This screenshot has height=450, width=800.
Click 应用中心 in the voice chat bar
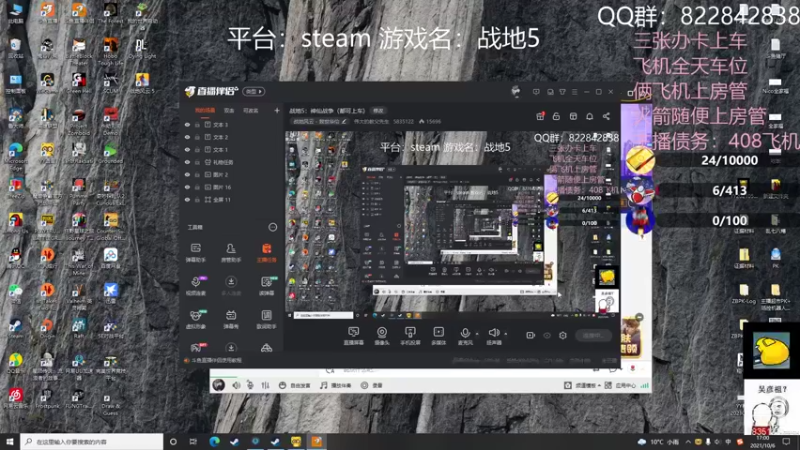pyautogui.click(x=620, y=385)
